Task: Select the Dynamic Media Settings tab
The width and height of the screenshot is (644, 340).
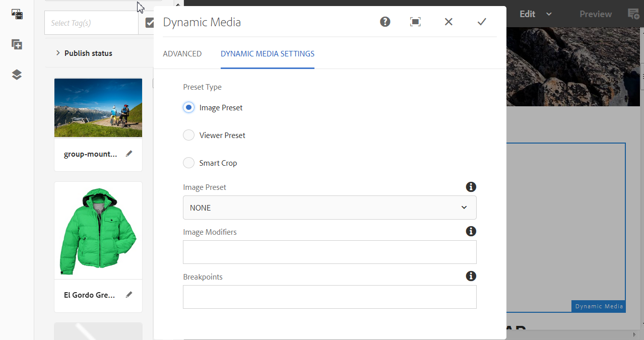Action: click(268, 54)
